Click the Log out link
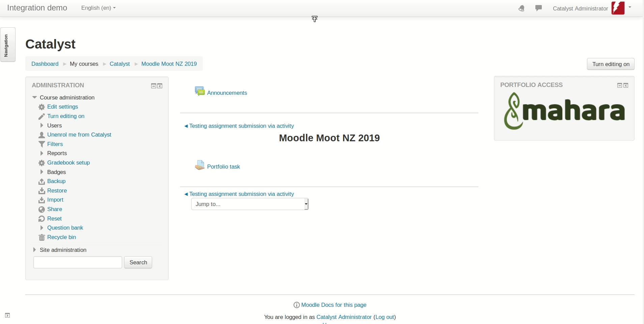The height and width of the screenshot is (324, 644). pos(385,317)
